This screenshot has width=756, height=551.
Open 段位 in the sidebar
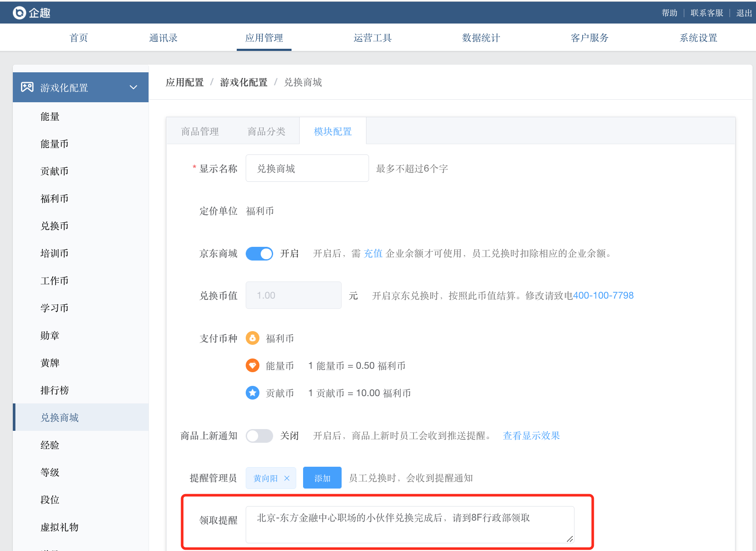pos(50,500)
